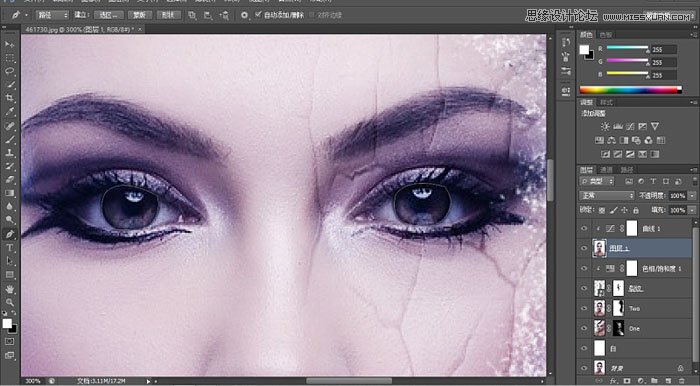Select the Rectangular Marquee tool
The image size is (700, 386).
[x=9, y=58]
